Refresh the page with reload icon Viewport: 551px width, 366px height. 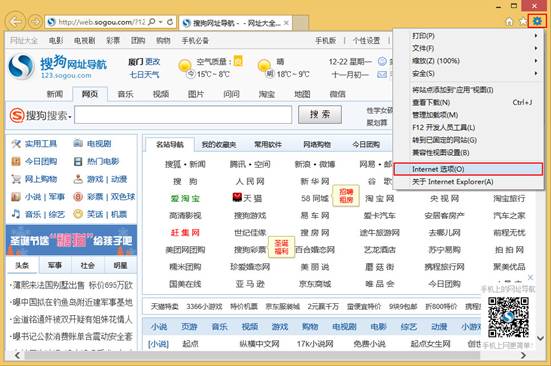pos(170,22)
